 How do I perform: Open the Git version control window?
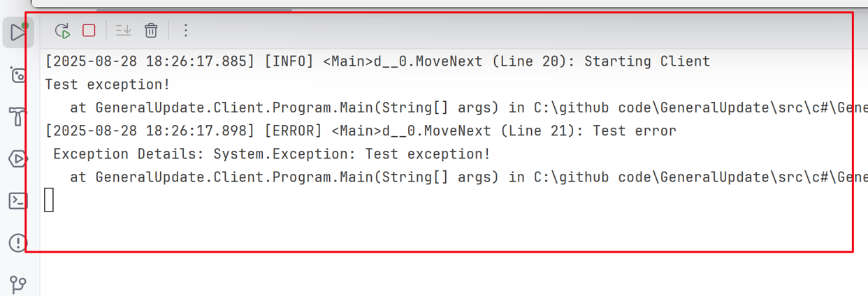tap(18, 284)
